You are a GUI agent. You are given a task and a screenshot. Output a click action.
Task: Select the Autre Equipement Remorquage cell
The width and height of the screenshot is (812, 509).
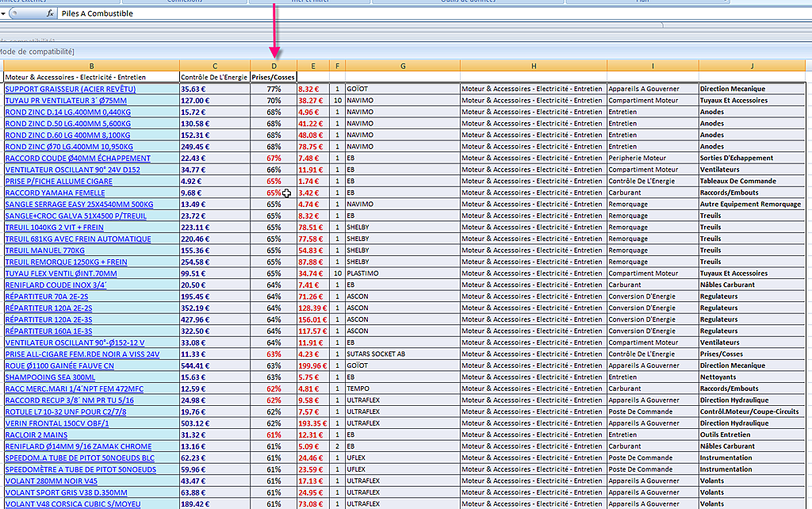(x=752, y=204)
